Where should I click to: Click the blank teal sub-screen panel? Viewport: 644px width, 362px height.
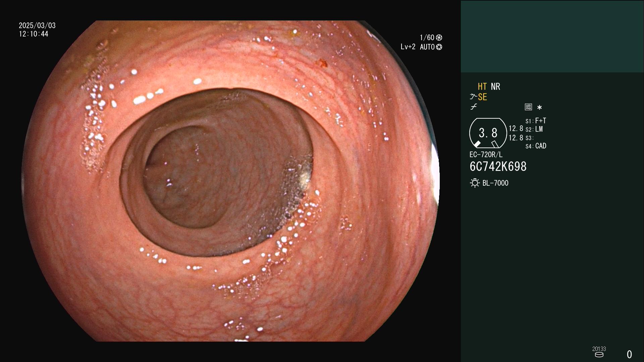pos(552,36)
